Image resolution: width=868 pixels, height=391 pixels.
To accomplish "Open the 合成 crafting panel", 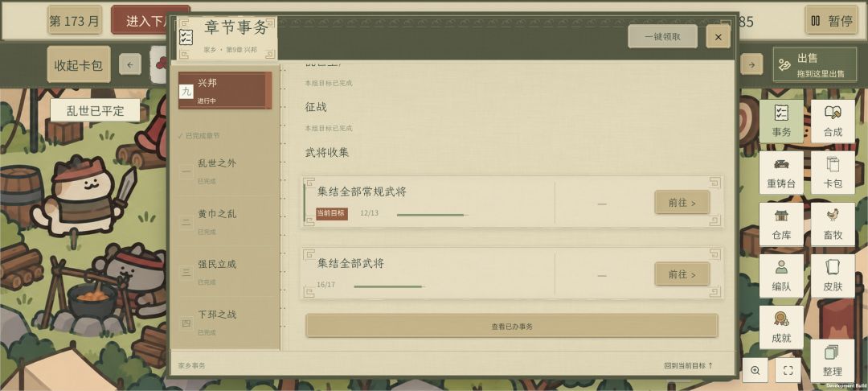I will click(833, 121).
